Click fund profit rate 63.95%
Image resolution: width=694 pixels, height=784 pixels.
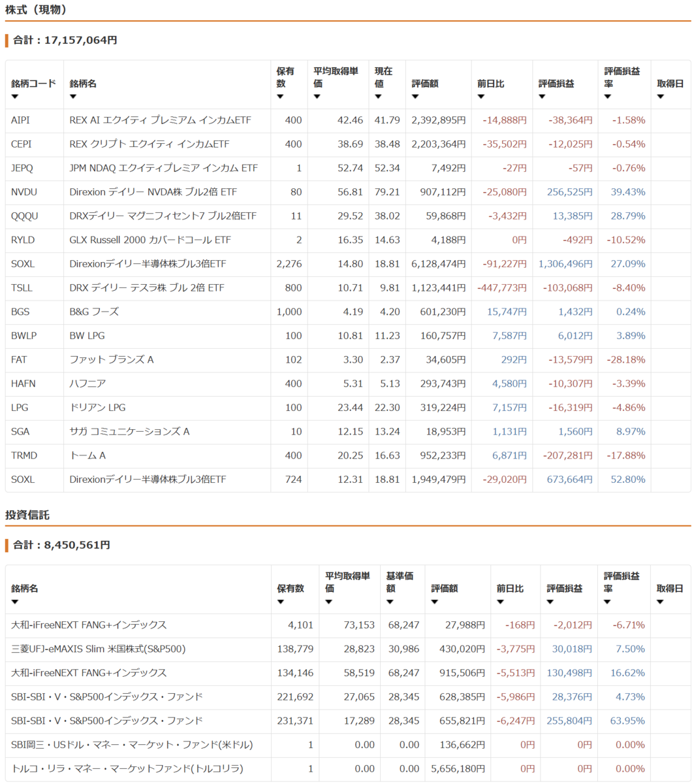tap(628, 721)
